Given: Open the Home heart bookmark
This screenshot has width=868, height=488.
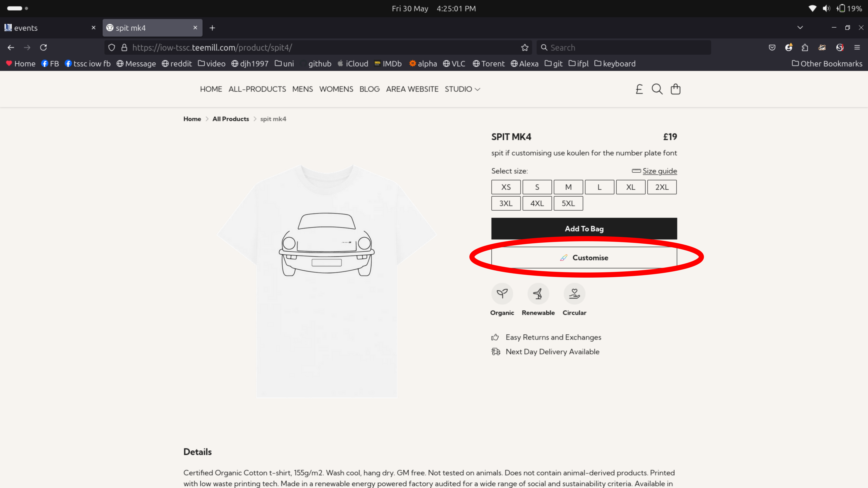Looking at the screenshot, I should [20, 64].
